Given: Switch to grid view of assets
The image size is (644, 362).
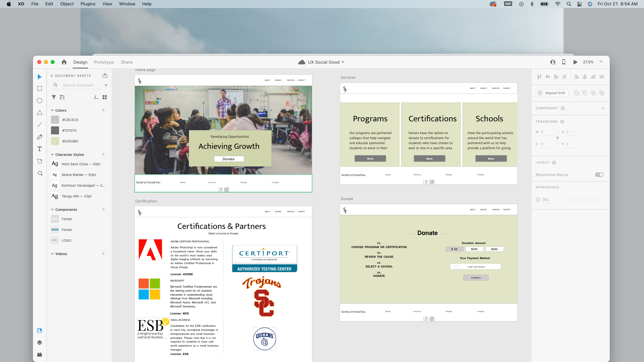Looking at the screenshot, I should click(x=105, y=97).
